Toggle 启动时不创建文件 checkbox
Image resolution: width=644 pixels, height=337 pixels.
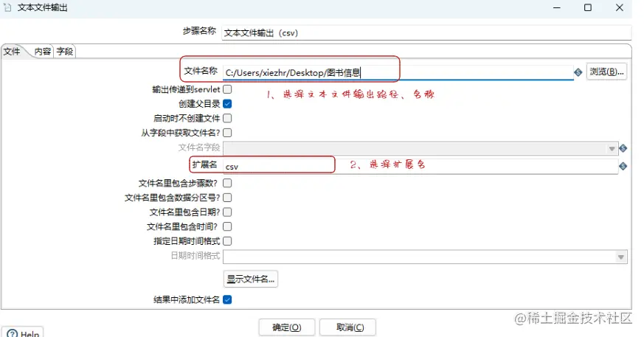(x=227, y=118)
